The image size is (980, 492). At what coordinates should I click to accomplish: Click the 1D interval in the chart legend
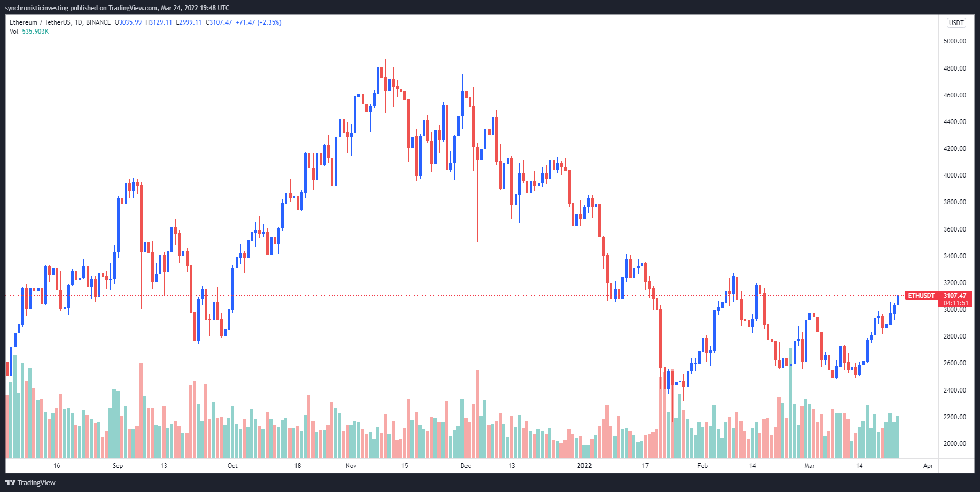tap(79, 22)
